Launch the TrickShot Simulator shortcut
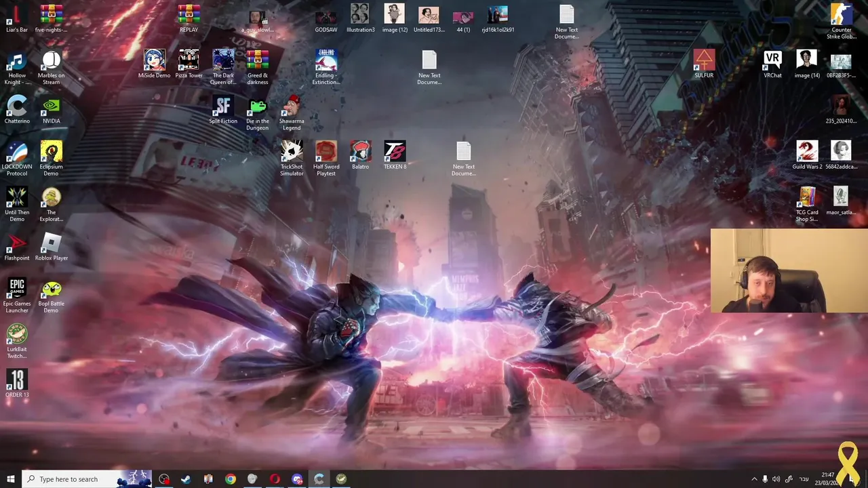868x488 pixels. click(x=292, y=159)
